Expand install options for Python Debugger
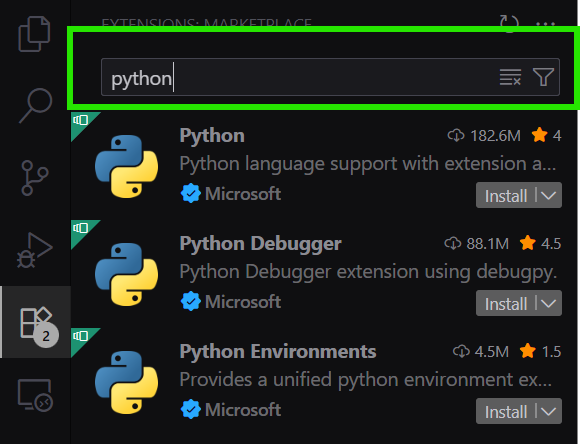 (x=548, y=304)
